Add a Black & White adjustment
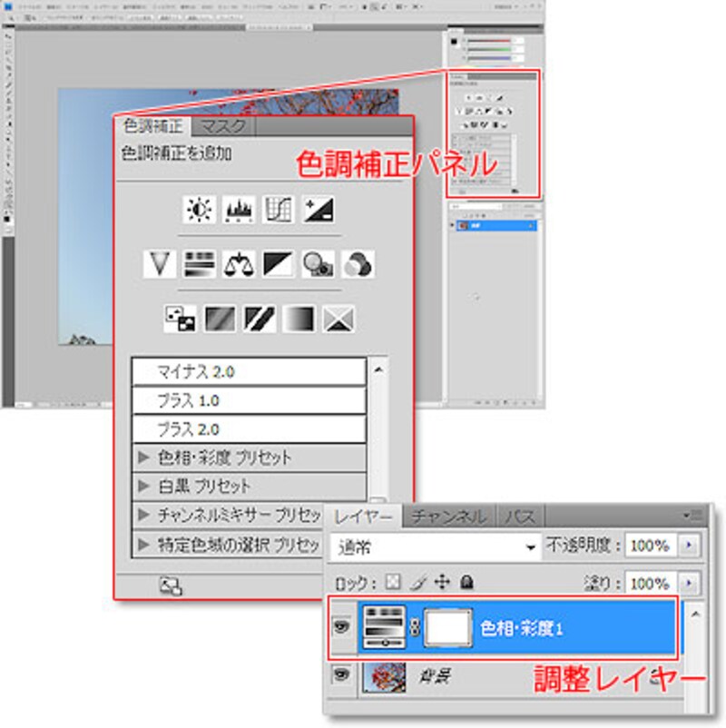 tap(278, 264)
